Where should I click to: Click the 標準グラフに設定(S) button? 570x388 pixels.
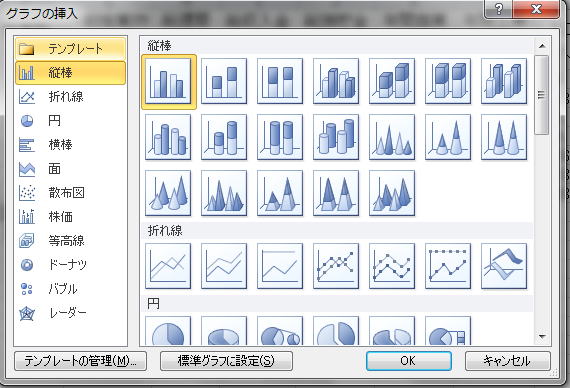click(x=226, y=361)
